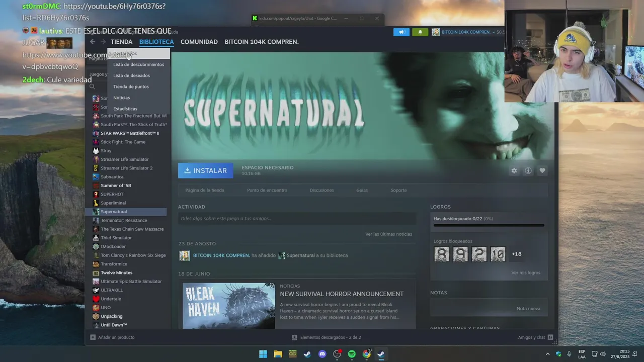644x362 pixels.
Task: Click Ver las últimas noticias link
Action: coord(388,234)
